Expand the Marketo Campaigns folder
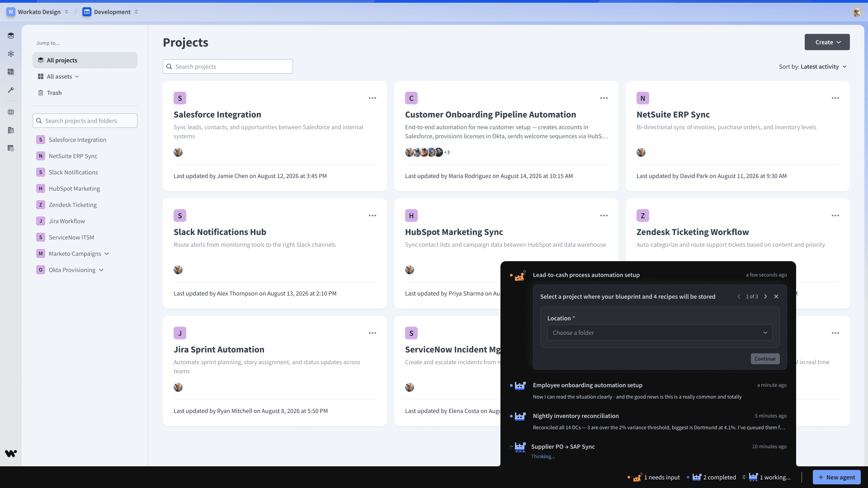868x488 pixels. (107, 253)
